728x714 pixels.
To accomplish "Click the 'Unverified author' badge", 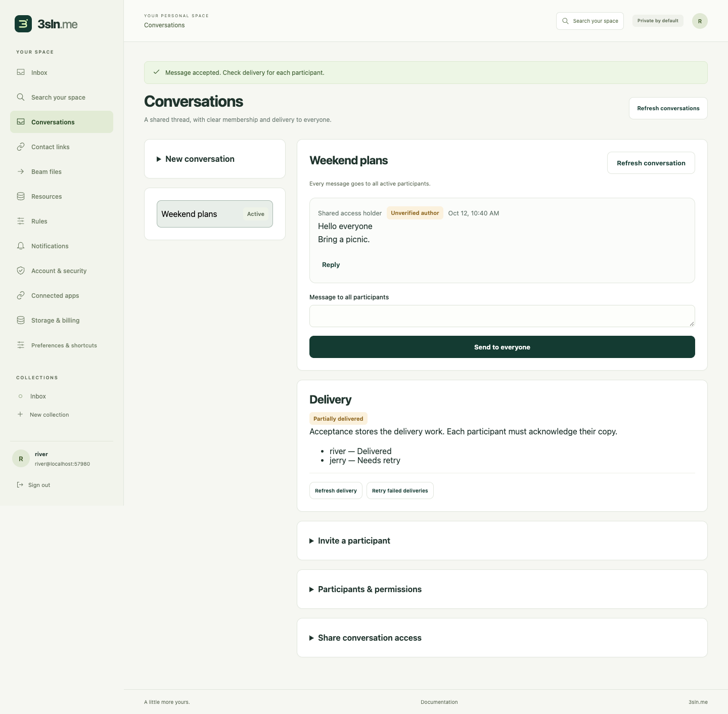I will tap(415, 213).
